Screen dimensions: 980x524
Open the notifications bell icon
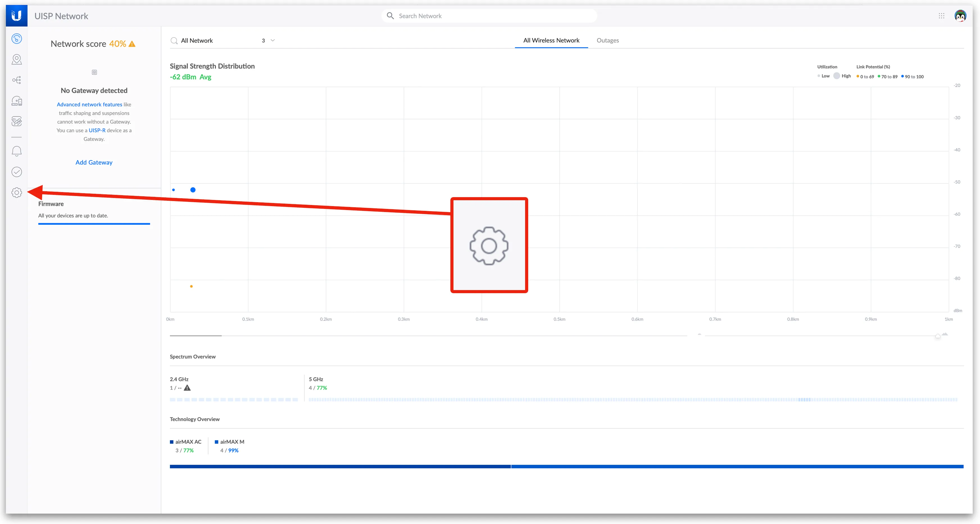coord(16,151)
